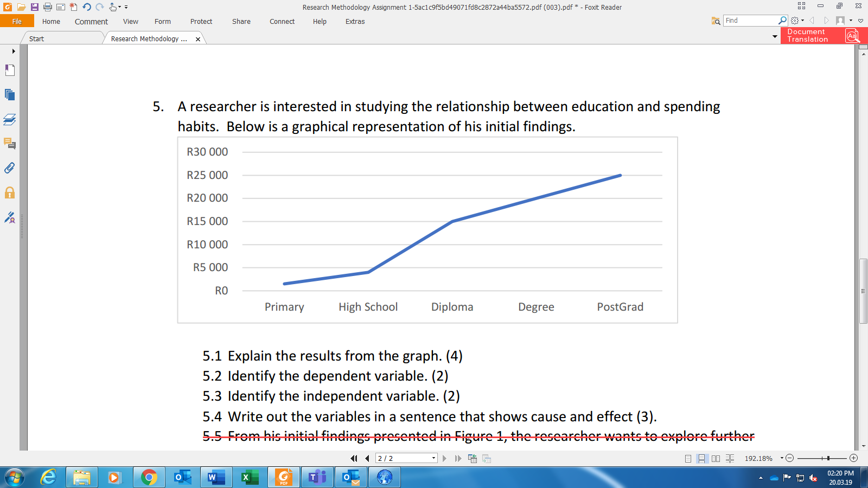Open the Page Thumbnails panel
The image size is (868, 488).
[9, 95]
